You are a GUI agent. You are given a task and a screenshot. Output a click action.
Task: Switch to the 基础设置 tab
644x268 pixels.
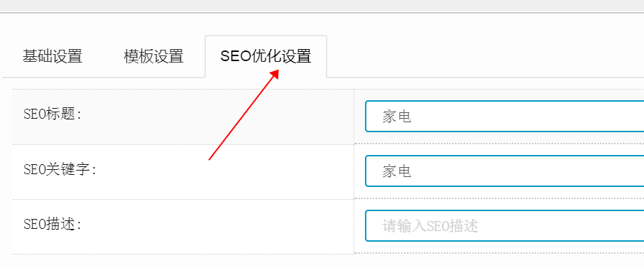pyautogui.click(x=52, y=56)
